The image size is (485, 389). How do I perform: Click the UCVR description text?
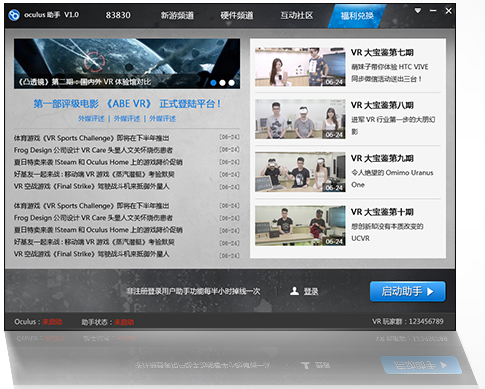(x=387, y=232)
